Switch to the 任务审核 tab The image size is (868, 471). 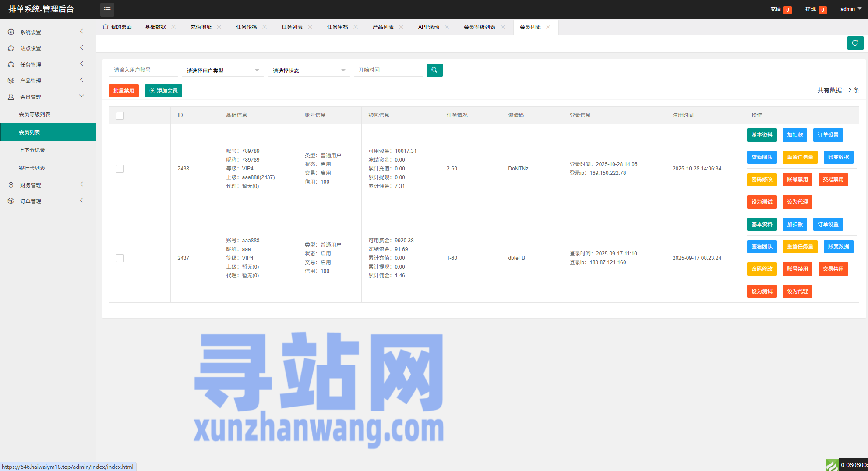point(337,27)
